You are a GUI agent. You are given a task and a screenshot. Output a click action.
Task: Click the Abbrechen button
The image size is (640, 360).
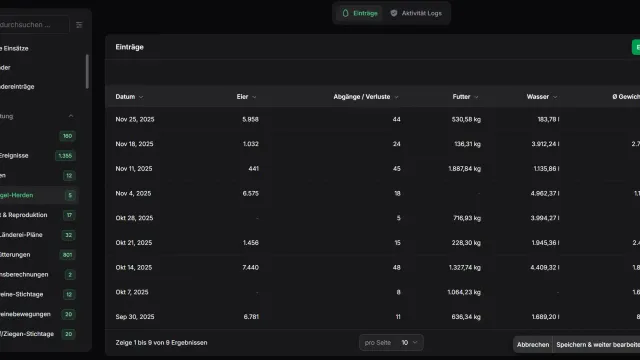[x=533, y=344]
